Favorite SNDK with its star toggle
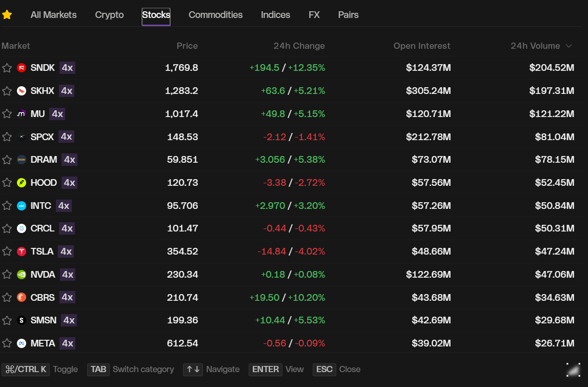The image size is (588, 387). click(7, 68)
